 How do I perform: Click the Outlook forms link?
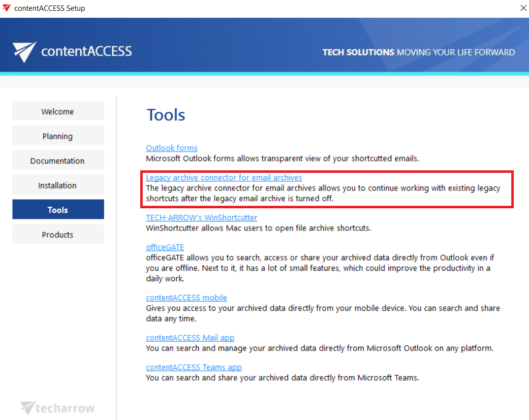point(172,148)
